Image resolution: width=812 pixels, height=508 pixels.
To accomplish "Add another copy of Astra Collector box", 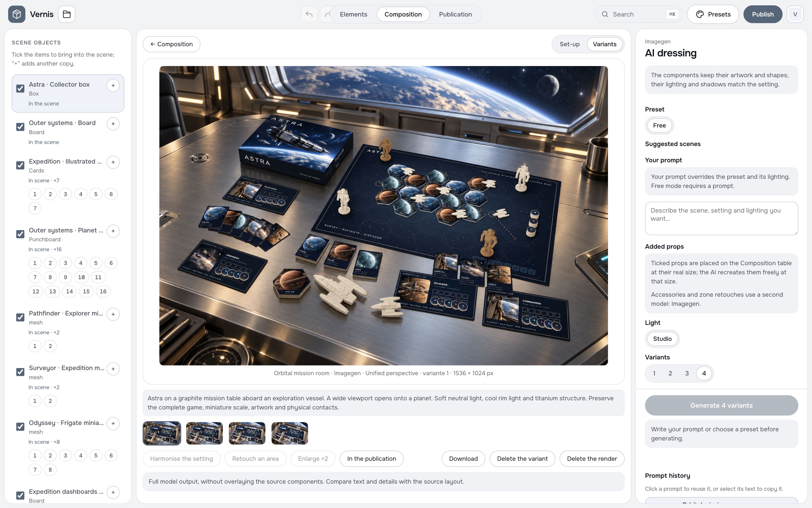I will [x=113, y=85].
